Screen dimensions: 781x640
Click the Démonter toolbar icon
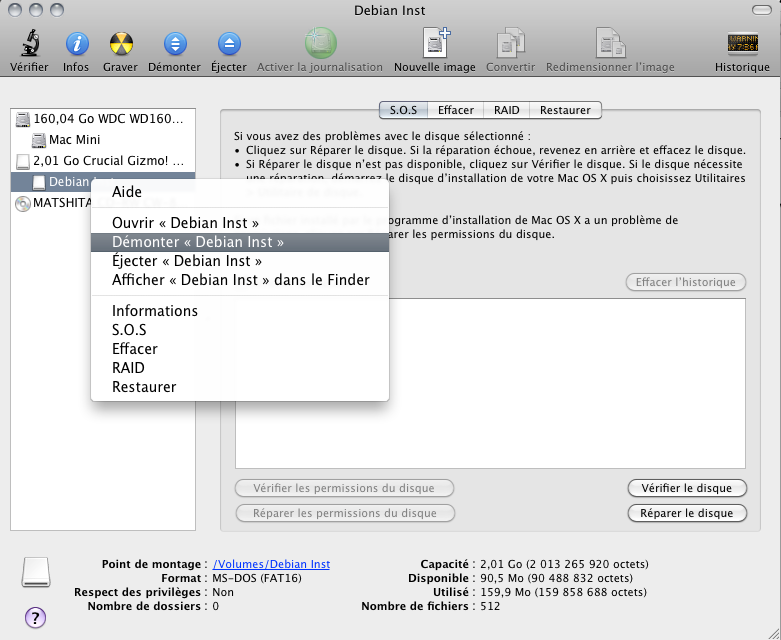pos(174,44)
